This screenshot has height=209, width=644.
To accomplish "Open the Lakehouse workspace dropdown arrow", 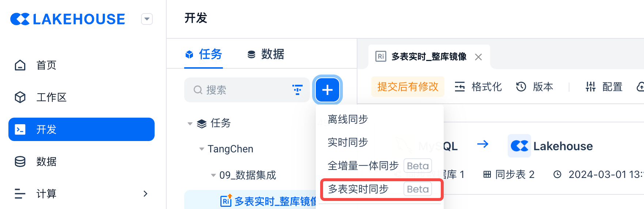I will point(147,19).
